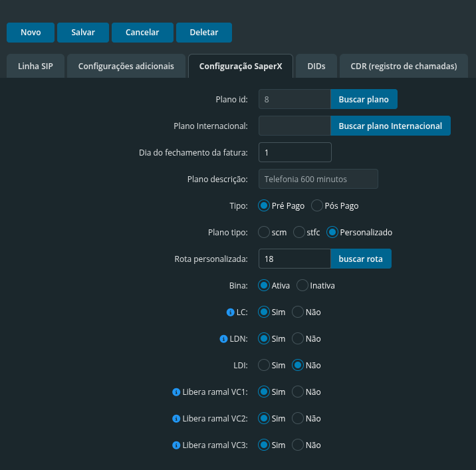Open the DIDs tab

(x=316, y=66)
